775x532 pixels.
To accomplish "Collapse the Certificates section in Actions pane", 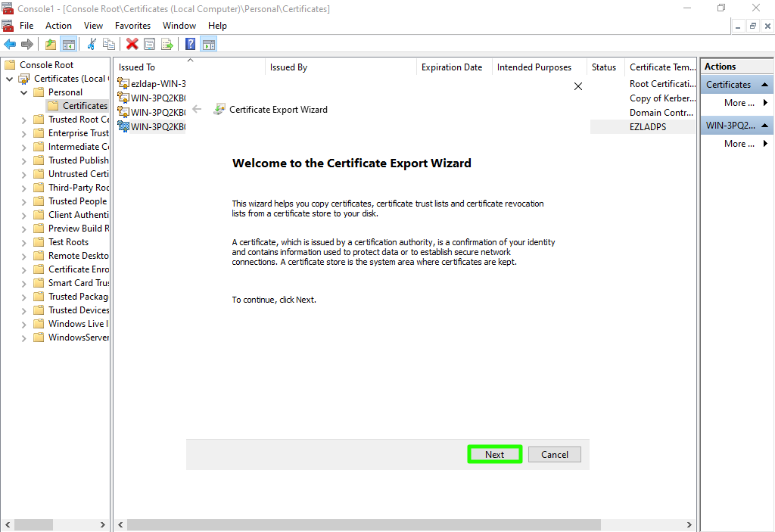I will [x=765, y=85].
